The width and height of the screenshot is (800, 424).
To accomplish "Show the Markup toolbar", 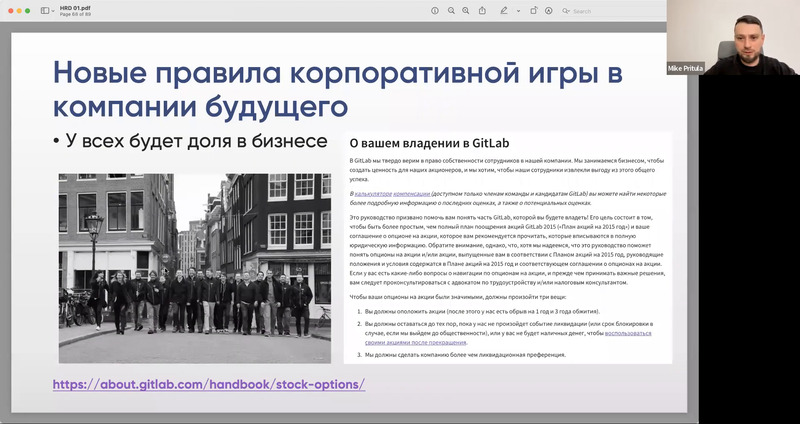I will pos(551,10).
